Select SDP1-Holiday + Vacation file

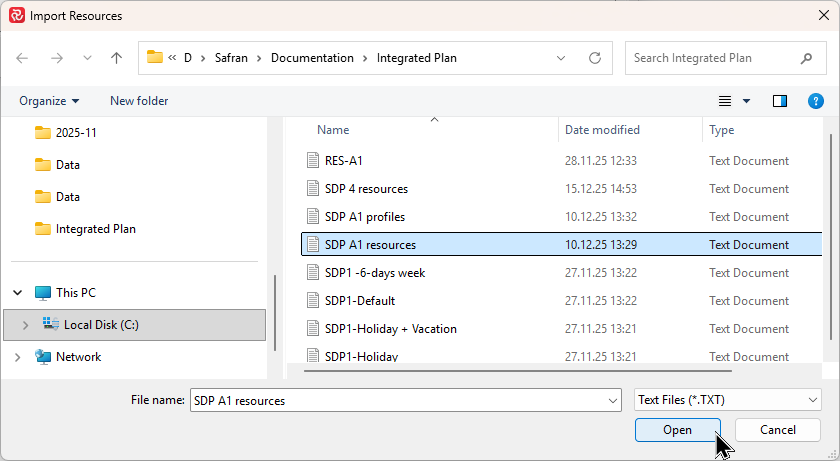click(x=391, y=328)
